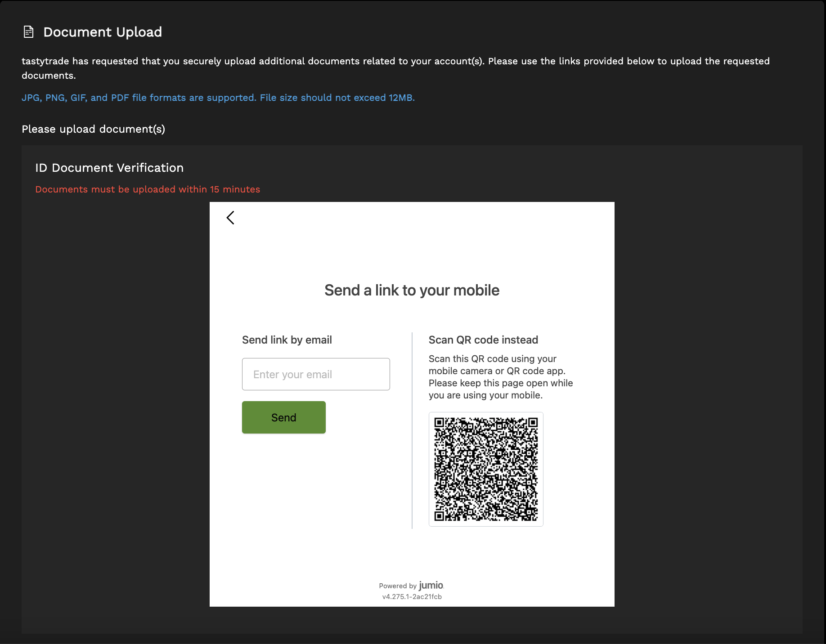Click the Send link by email label
Viewport: 826px width, 644px height.
[x=287, y=340]
